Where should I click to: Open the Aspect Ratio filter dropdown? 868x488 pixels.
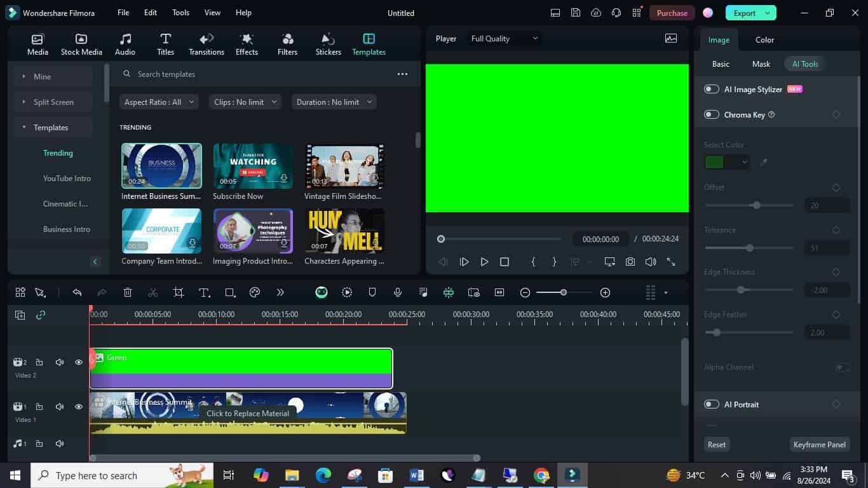pyautogui.click(x=158, y=102)
